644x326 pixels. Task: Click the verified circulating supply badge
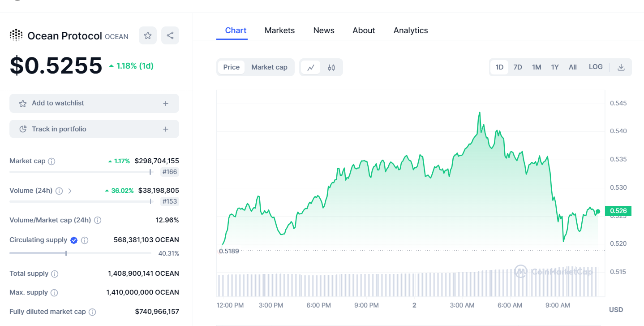click(74, 240)
